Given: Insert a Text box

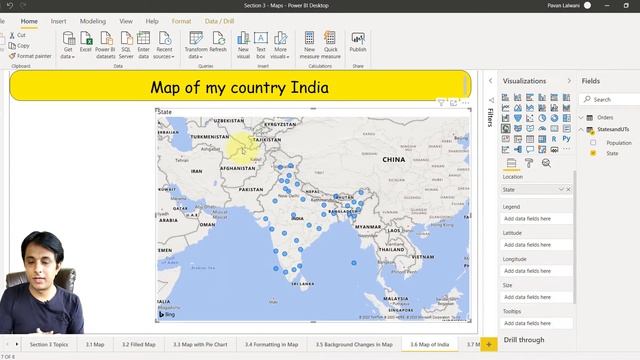Looking at the screenshot, I should 261,45.
